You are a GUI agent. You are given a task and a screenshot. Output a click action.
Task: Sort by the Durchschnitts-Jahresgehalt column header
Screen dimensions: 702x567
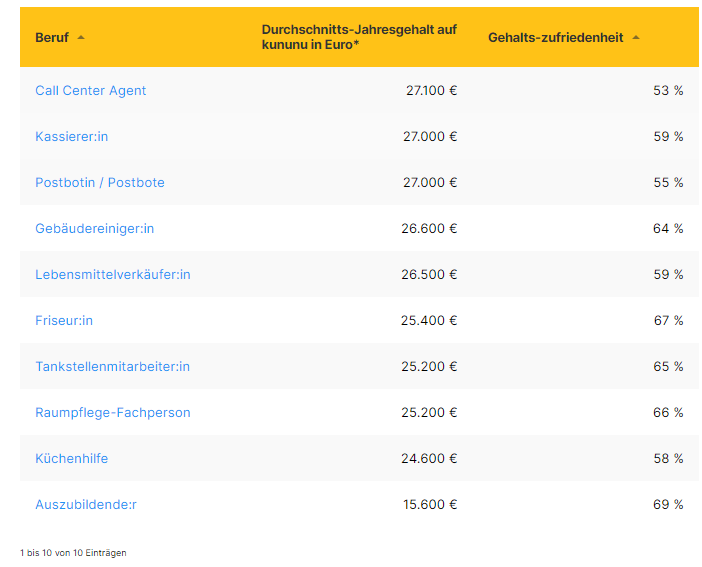358,37
